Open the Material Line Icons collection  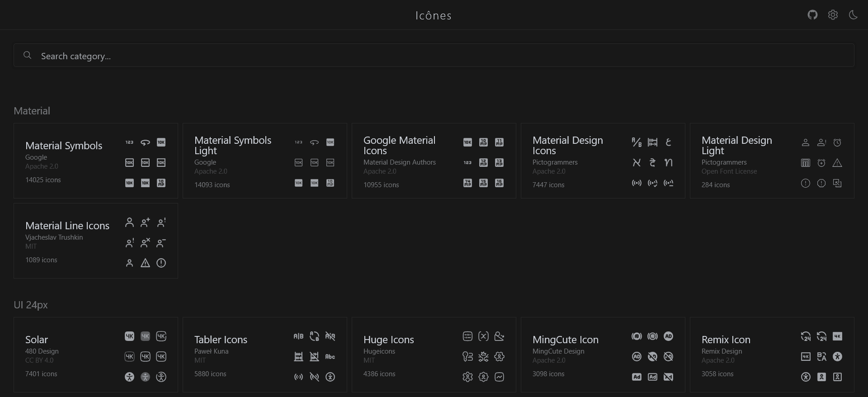click(67, 226)
